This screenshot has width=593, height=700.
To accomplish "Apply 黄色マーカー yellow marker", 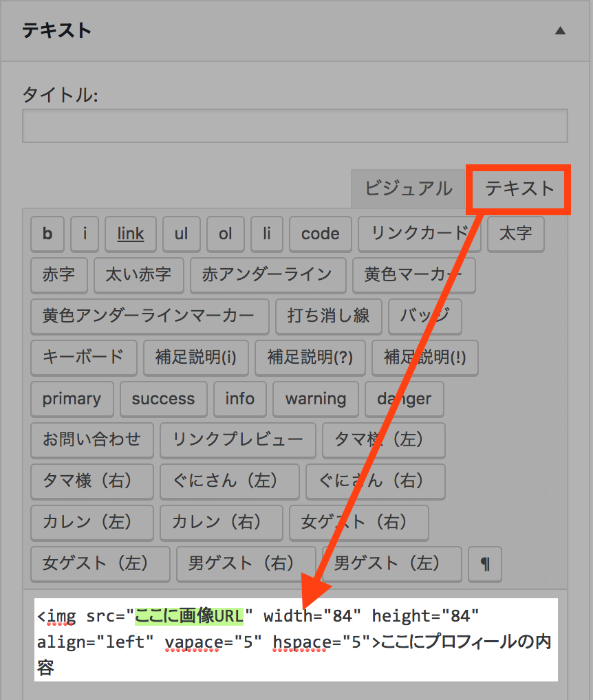I will coord(414,275).
